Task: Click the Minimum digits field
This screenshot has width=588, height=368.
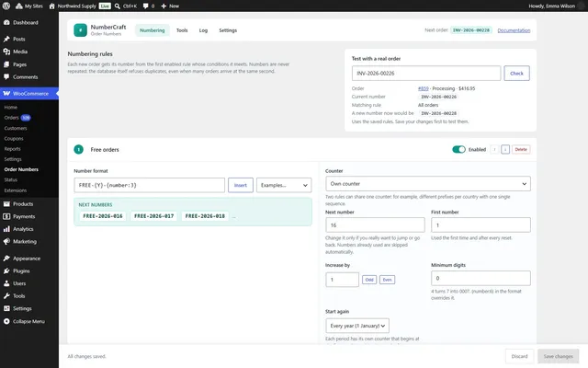Action: [x=481, y=278]
